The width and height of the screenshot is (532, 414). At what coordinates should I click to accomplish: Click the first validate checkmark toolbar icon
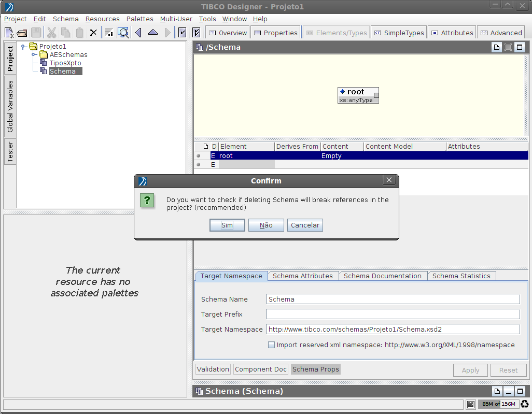[x=183, y=33]
